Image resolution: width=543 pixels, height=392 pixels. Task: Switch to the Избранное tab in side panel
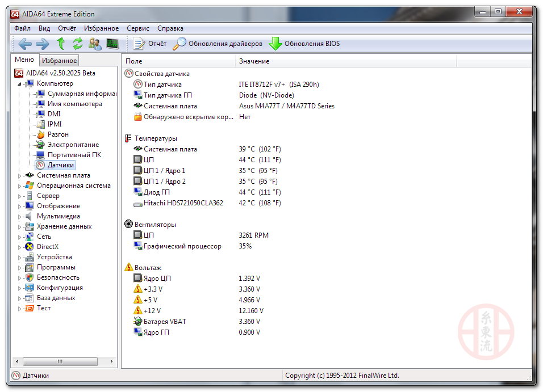59,61
